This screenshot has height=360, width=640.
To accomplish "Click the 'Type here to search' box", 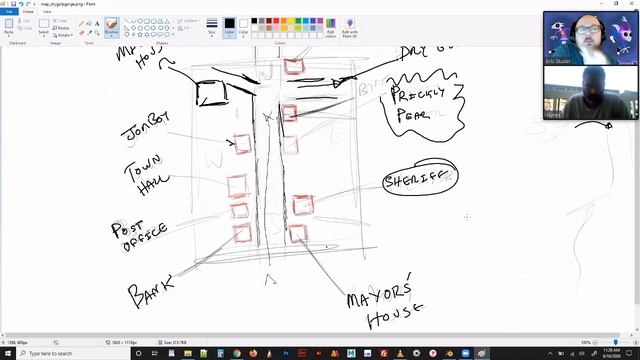I will (x=73, y=353).
